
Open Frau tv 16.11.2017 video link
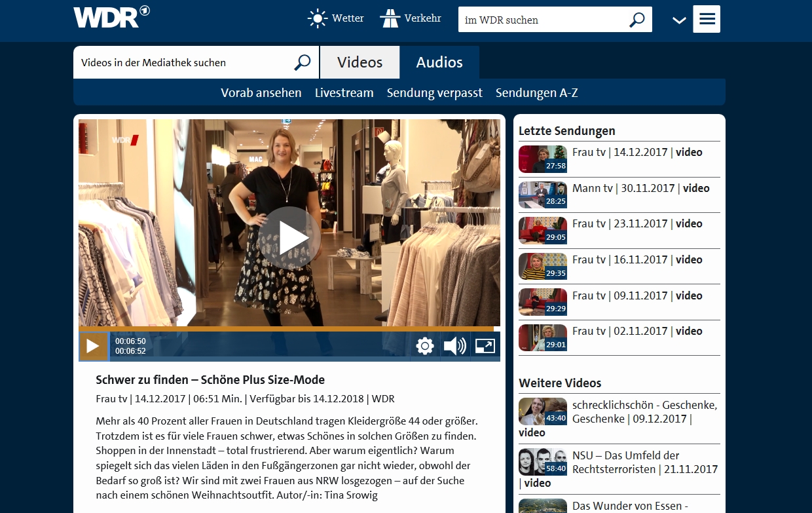637,259
